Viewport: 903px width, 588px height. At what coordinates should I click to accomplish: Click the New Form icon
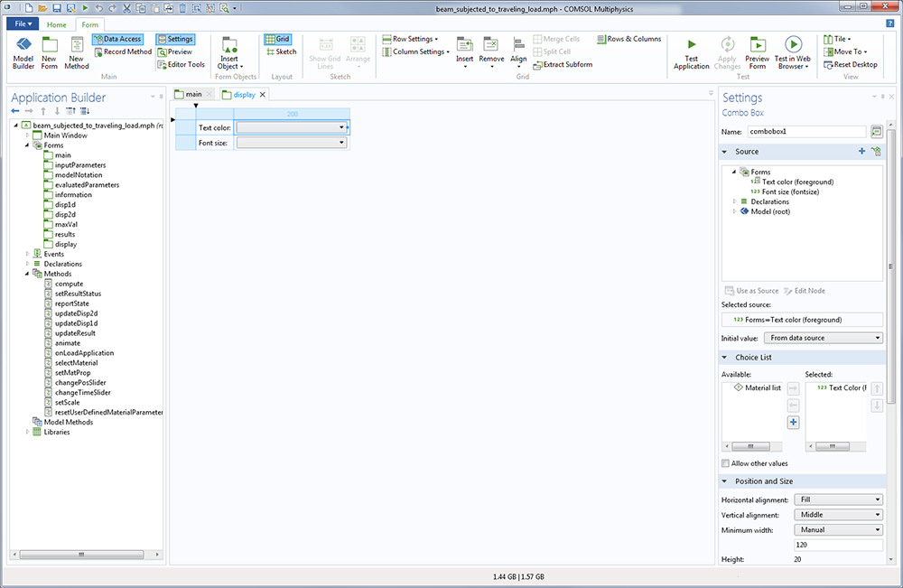click(49, 51)
